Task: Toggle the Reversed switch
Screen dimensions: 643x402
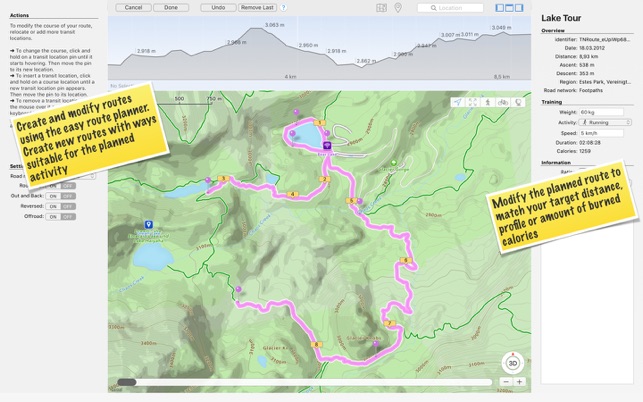Action: coord(60,206)
